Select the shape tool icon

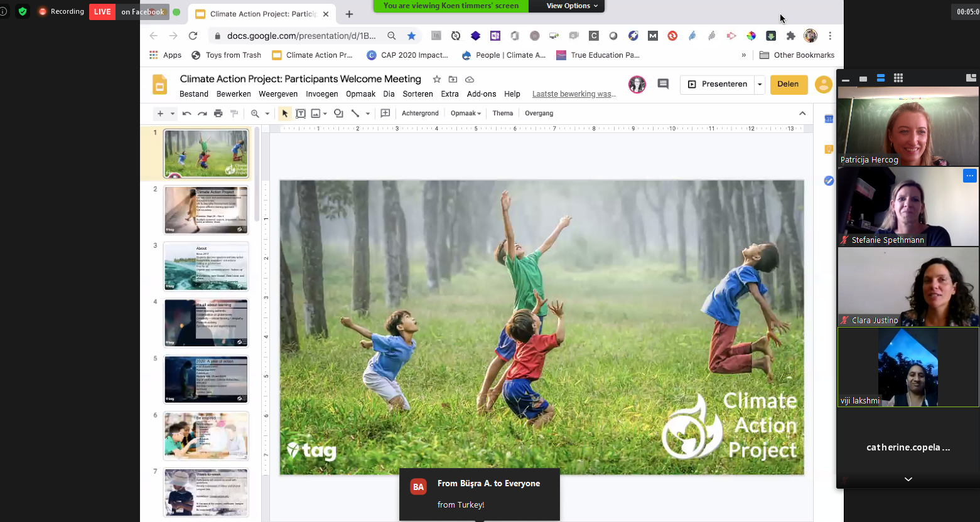338,114
